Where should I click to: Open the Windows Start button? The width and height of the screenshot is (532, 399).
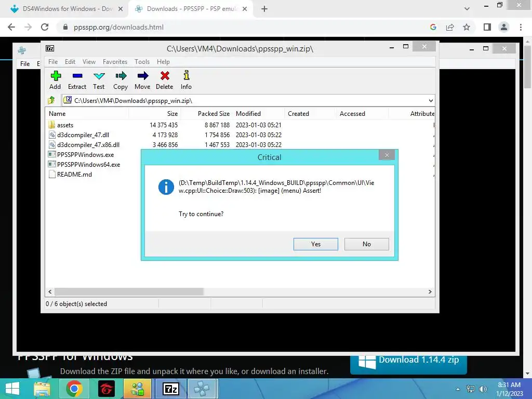click(x=12, y=389)
